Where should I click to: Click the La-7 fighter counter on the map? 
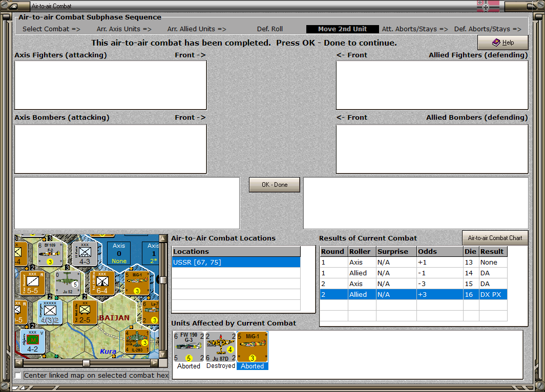point(151,312)
